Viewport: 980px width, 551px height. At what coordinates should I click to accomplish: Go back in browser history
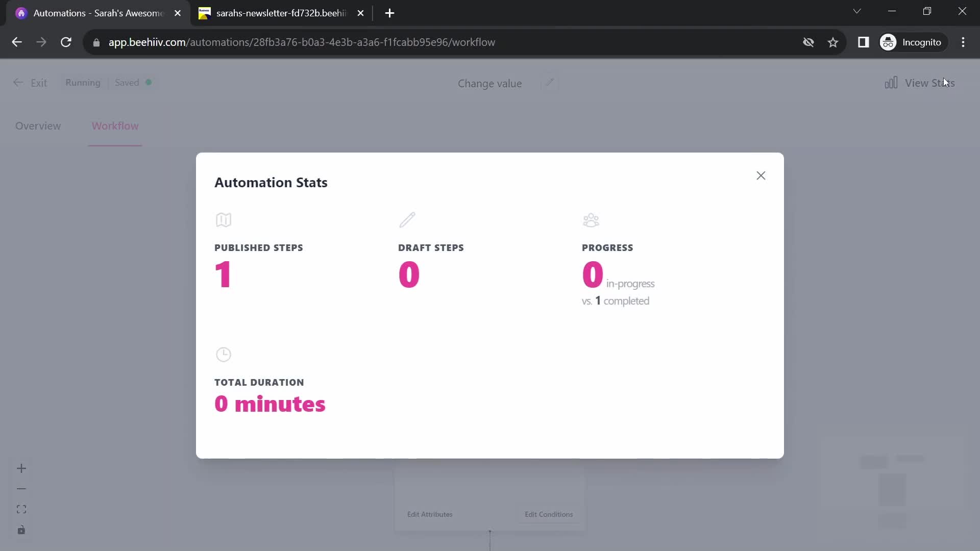tap(17, 42)
